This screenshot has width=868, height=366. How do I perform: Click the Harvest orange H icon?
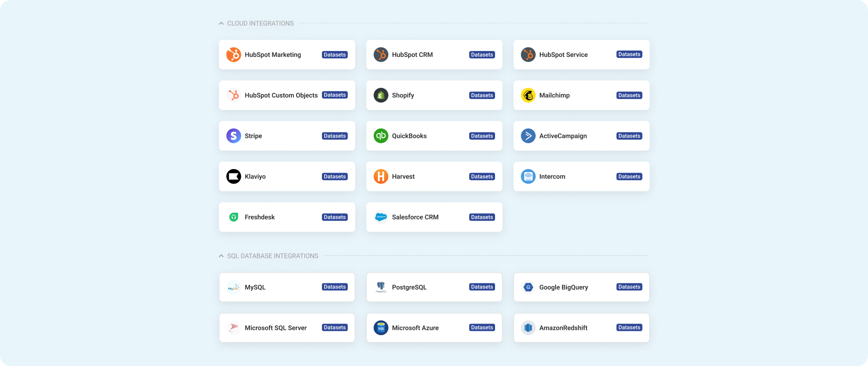click(x=381, y=177)
